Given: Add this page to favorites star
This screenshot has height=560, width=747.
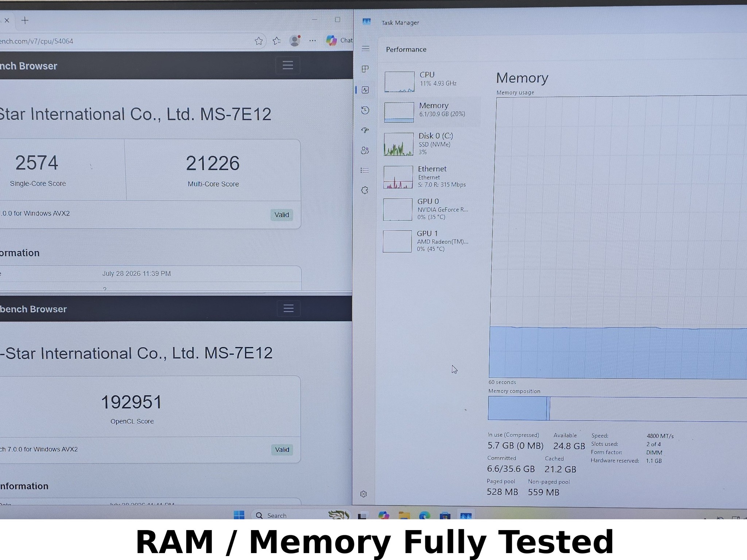Looking at the screenshot, I should tap(259, 41).
